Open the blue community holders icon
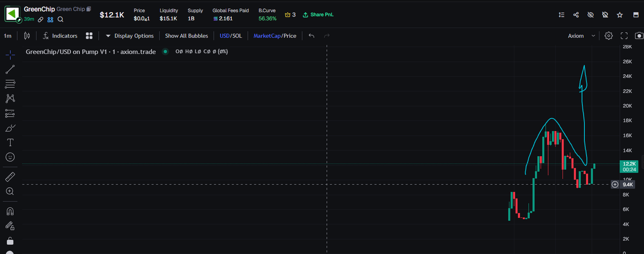Screen dimensions: 644x254 [x=50, y=19]
